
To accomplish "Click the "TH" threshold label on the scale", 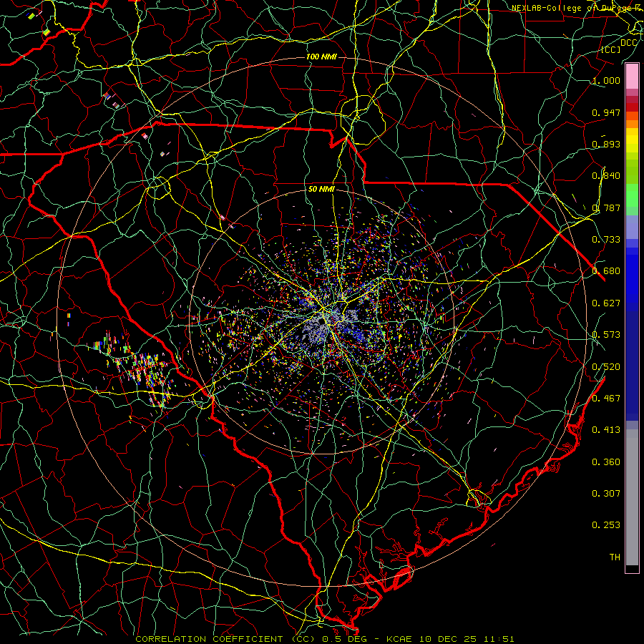I will 615,557.
